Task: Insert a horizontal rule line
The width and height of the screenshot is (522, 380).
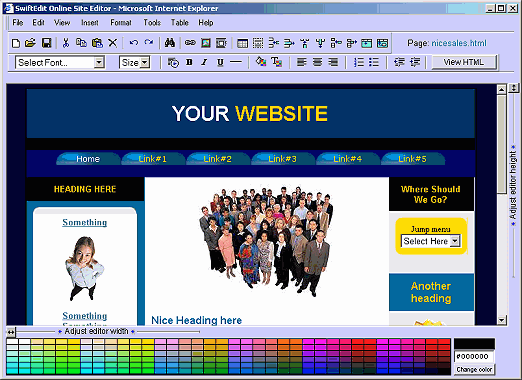Action: point(236,62)
